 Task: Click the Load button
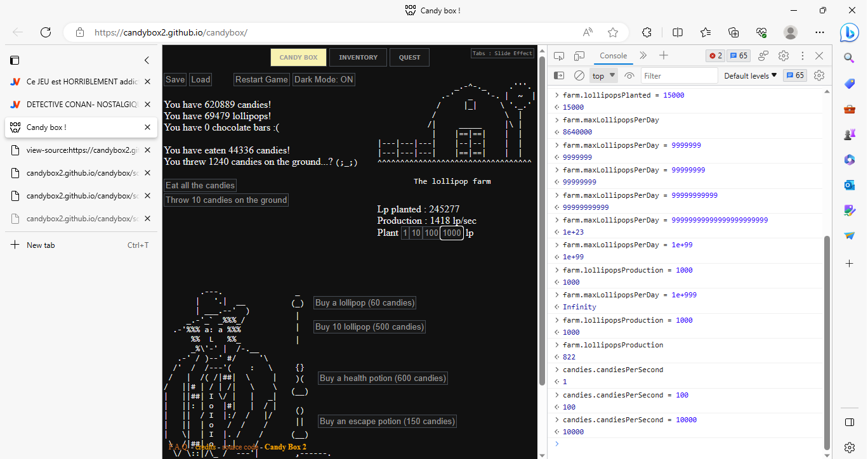coord(201,79)
